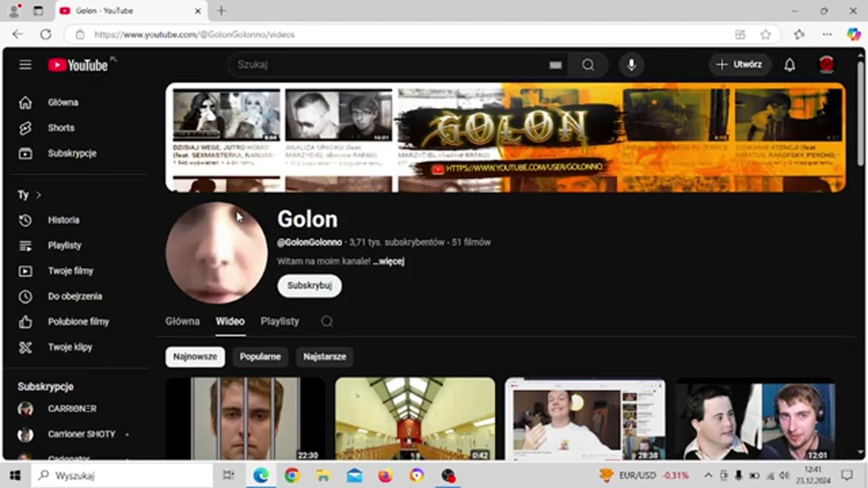Open the account avatar menu
868x488 pixels.
(826, 64)
